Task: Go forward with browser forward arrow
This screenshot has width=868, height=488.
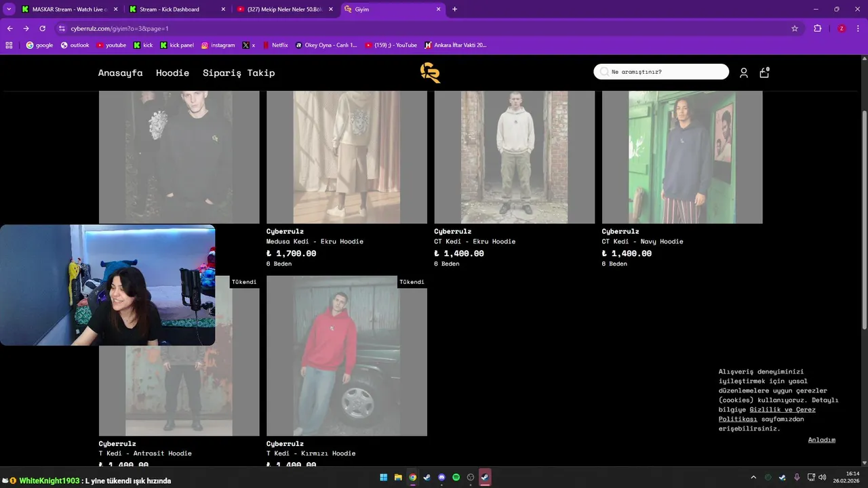Action: (26, 28)
